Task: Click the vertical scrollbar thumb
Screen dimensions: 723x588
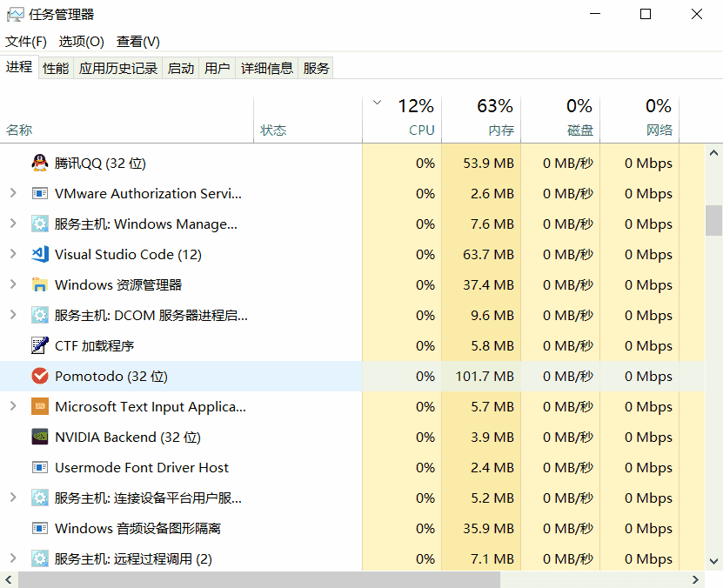Action: click(713, 220)
